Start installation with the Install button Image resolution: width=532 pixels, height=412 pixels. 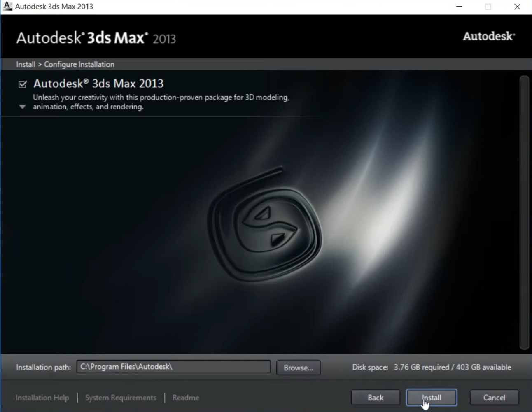pyautogui.click(x=432, y=398)
